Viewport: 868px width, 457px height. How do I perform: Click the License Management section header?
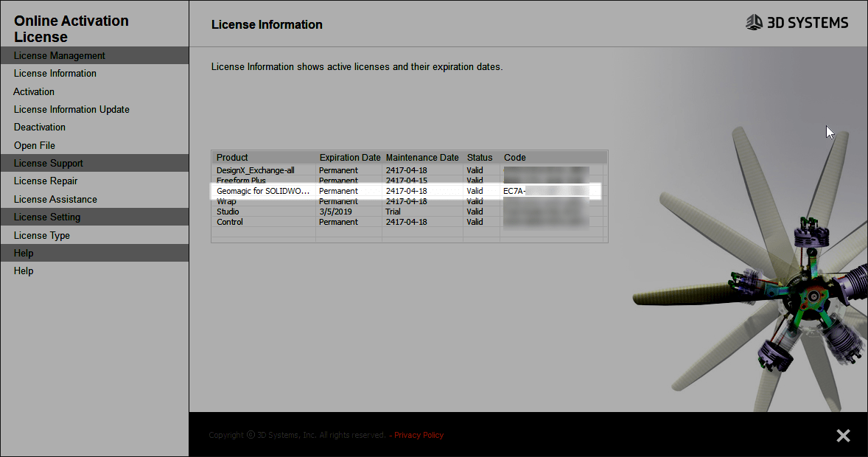[x=94, y=55]
